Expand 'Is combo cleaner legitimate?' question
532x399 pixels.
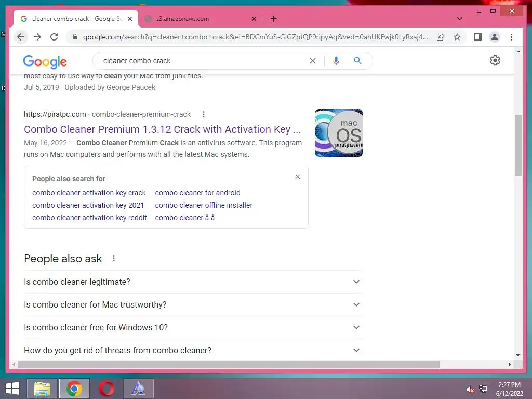(x=193, y=282)
